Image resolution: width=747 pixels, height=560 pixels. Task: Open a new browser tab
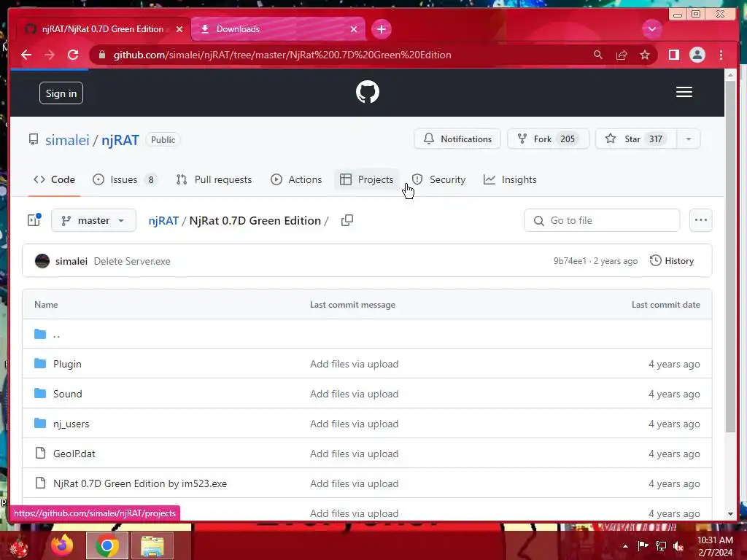pos(381,29)
